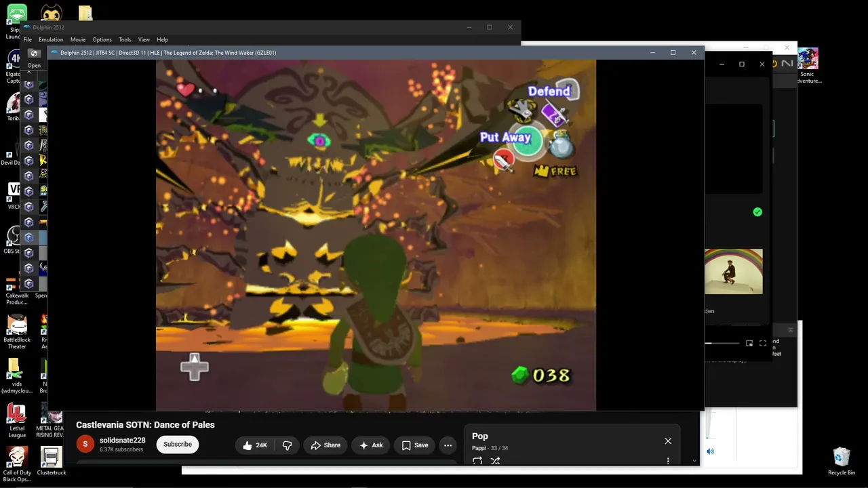Open the BattleBlock Theater desktop shortcut
The image size is (868, 488).
coord(17,332)
